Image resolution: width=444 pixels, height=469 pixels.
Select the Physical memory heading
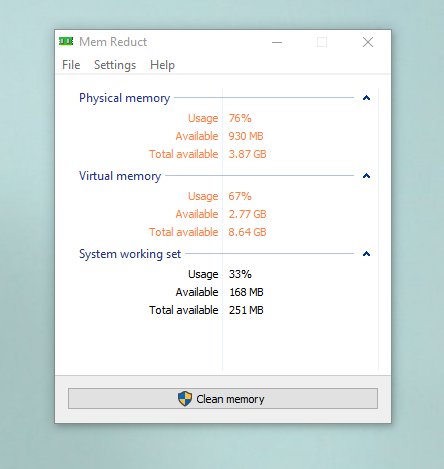tap(125, 98)
